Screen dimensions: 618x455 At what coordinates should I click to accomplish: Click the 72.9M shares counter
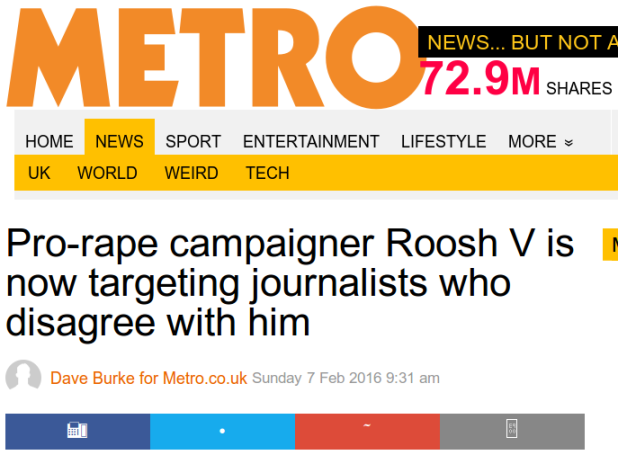tap(516, 79)
